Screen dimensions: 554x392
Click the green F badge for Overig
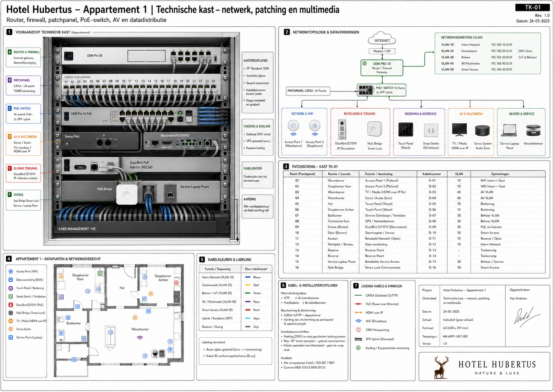coord(10,194)
